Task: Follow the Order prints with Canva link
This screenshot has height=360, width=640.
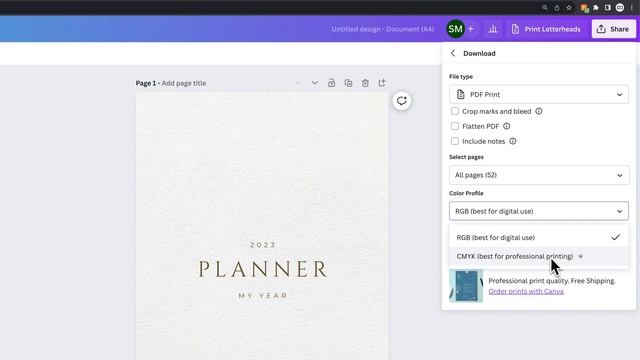Action: click(x=526, y=291)
